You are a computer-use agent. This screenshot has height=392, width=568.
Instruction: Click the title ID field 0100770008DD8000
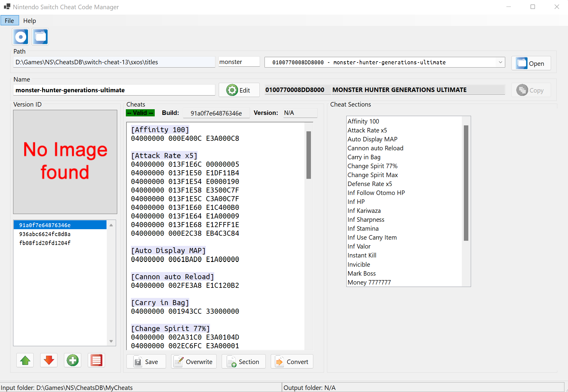298,90
